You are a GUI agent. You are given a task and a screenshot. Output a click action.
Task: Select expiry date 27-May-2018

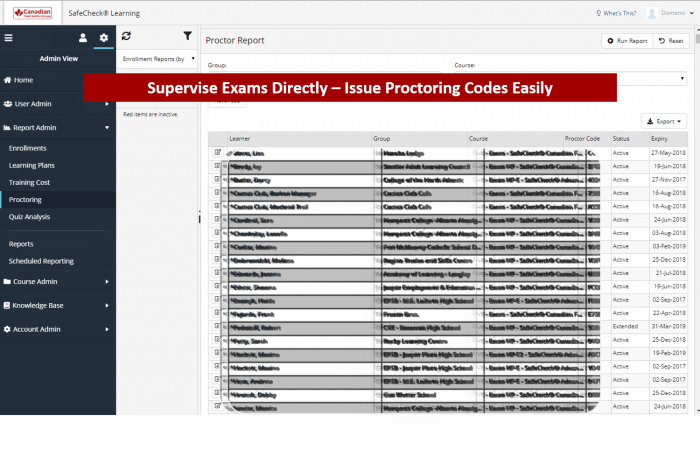click(668, 153)
